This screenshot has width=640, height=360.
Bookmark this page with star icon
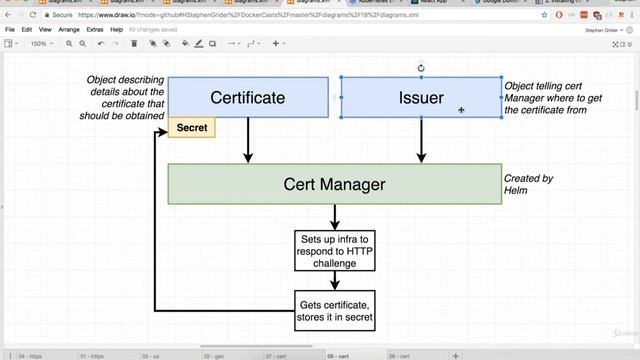coord(544,15)
